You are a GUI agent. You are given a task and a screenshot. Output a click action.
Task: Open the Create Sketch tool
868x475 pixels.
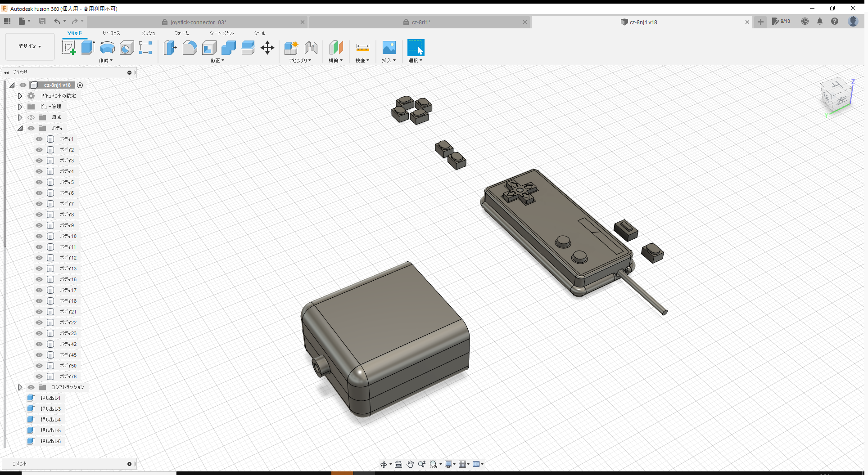pos(69,47)
